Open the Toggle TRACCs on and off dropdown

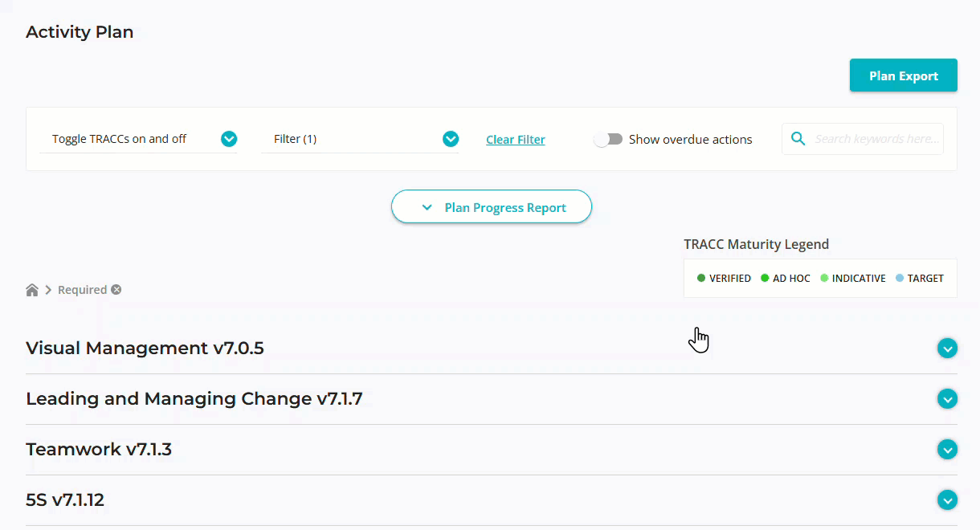tap(229, 139)
